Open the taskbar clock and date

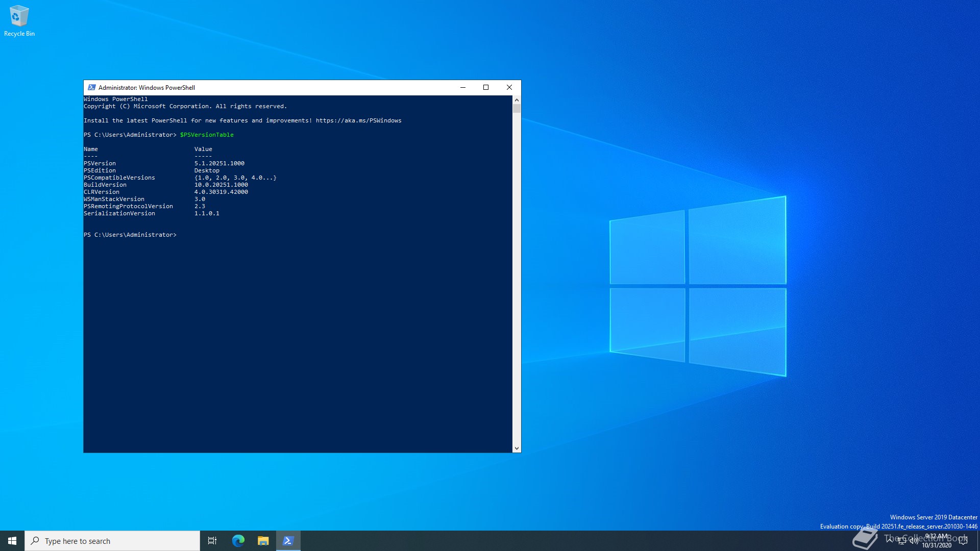point(937,541)
